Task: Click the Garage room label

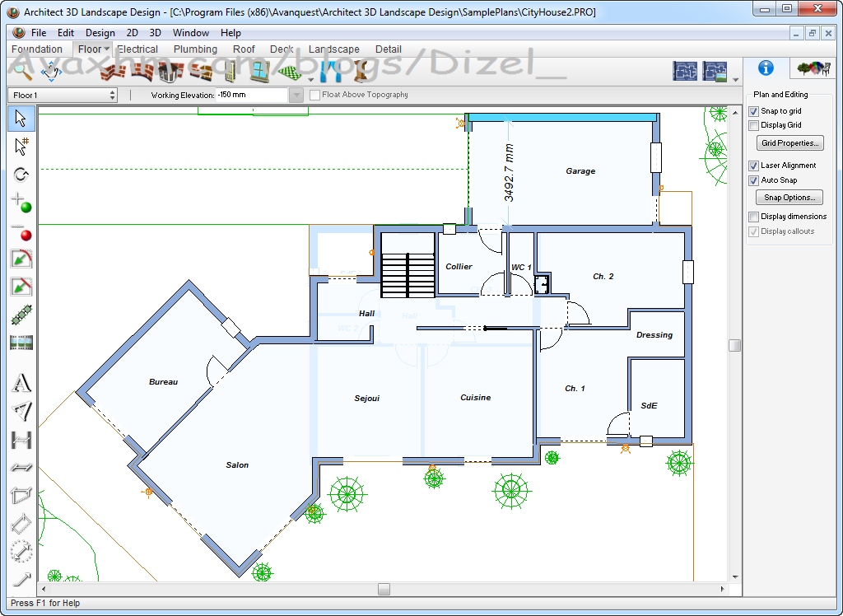Action: [580, 171]
